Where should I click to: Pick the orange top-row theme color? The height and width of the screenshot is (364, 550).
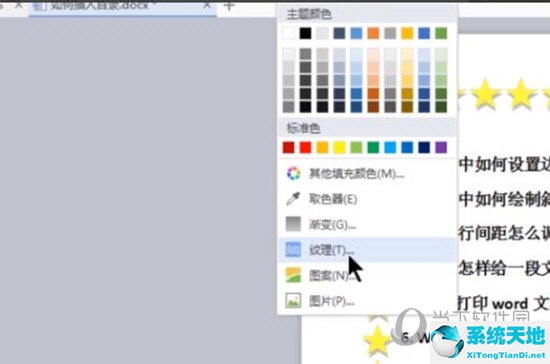[373, 33]
